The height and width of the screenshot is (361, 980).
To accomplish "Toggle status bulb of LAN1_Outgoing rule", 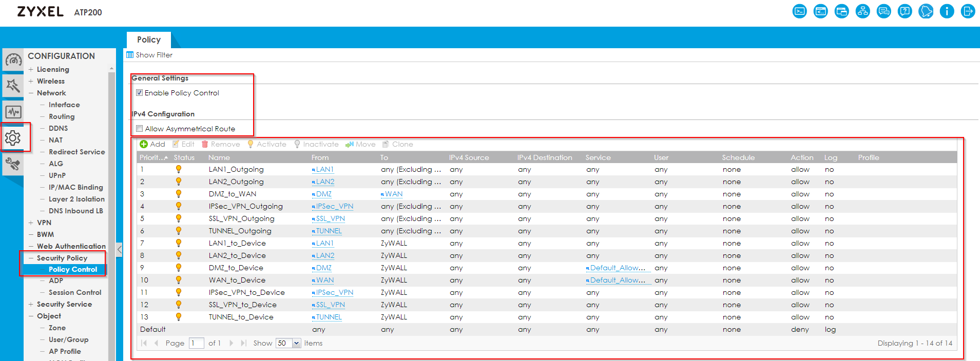I will tap(179, 169).
